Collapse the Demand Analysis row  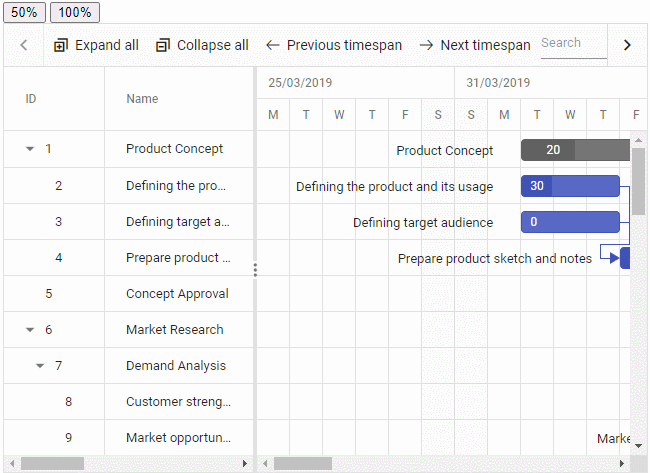40,366
